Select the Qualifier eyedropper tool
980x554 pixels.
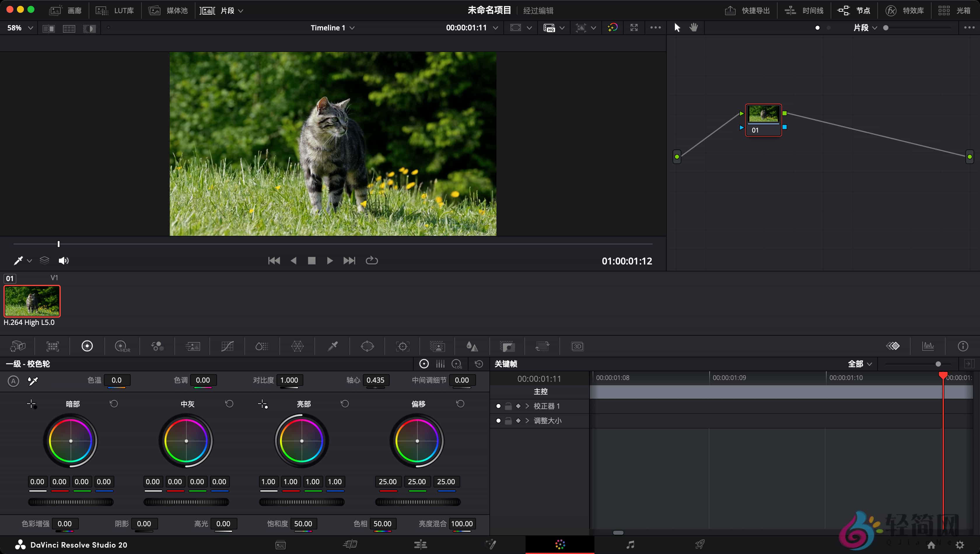(x=331, y=346)
